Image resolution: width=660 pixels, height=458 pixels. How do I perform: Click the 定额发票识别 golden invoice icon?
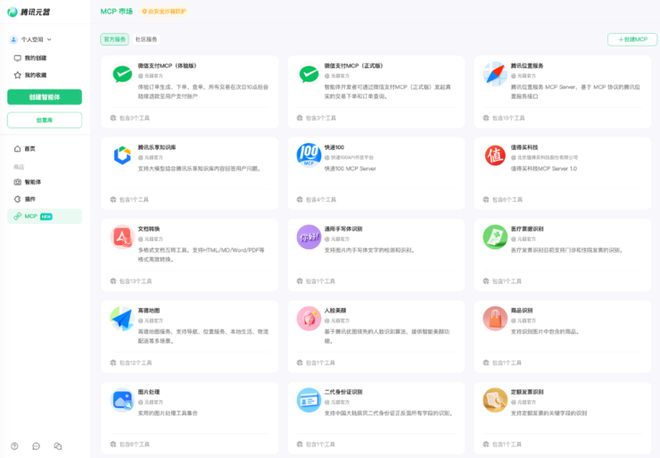[x=495, y=400]
